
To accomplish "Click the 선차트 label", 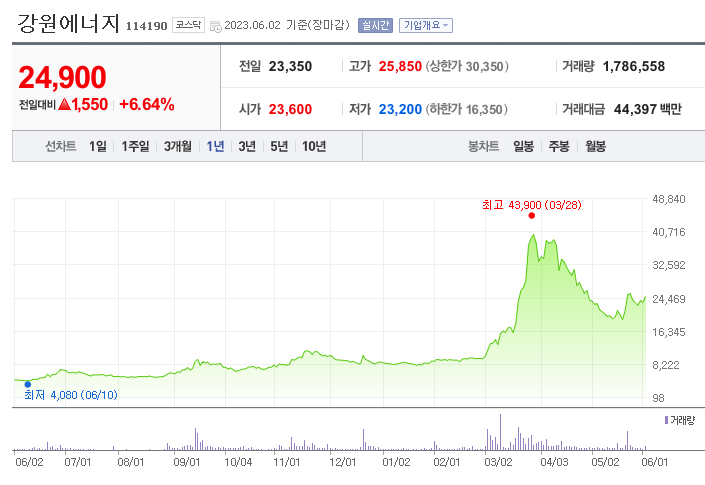I will pos(60,146).
